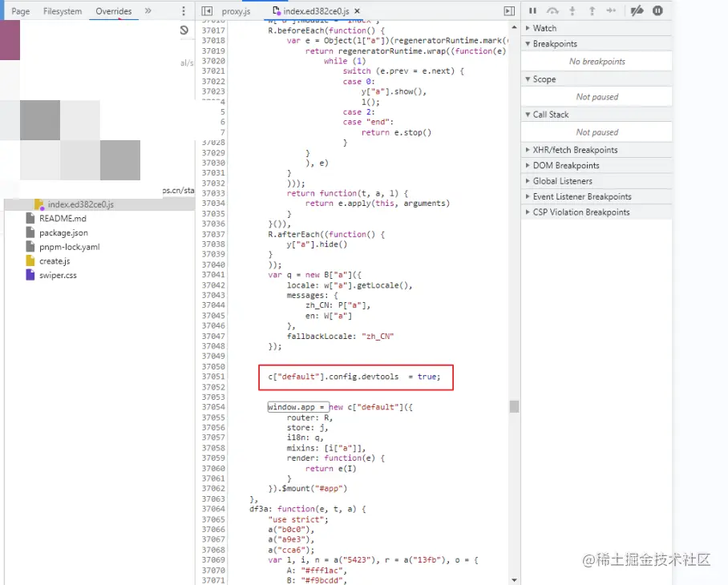Open README.md in file tree
The width and height of the screenshot is (728, 585).
click(x=63, y=219)
